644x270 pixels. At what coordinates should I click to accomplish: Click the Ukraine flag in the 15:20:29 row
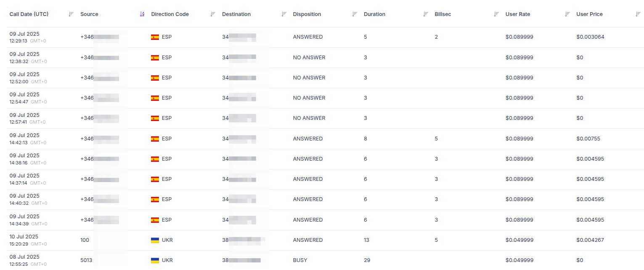coord(155,240)
